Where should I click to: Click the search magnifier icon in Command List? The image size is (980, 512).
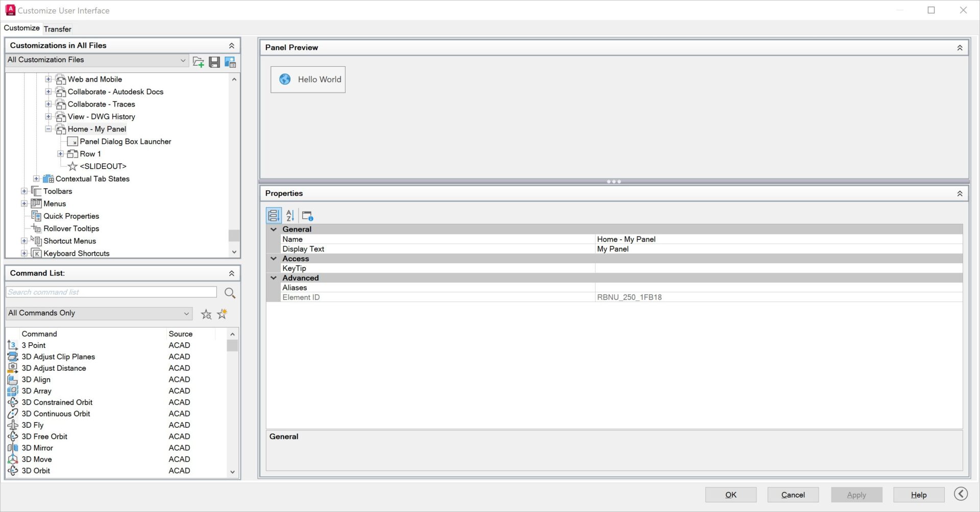(x=230, y=293)
